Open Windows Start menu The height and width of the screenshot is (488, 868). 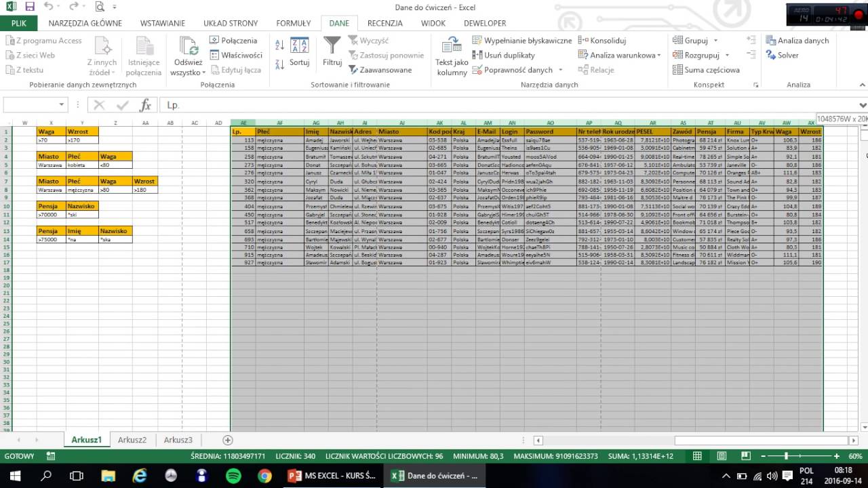click(x=14, y=476)
